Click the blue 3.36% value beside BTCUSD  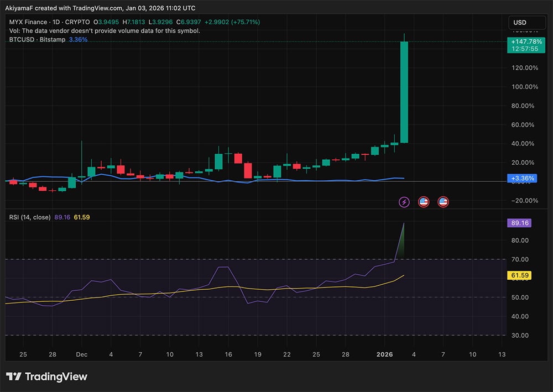click(77, 40)
